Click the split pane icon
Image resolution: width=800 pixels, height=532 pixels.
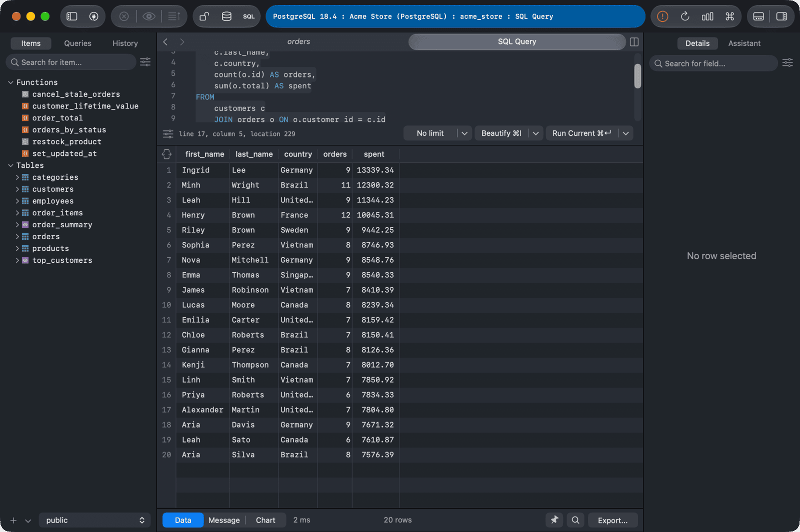[634, 42]
